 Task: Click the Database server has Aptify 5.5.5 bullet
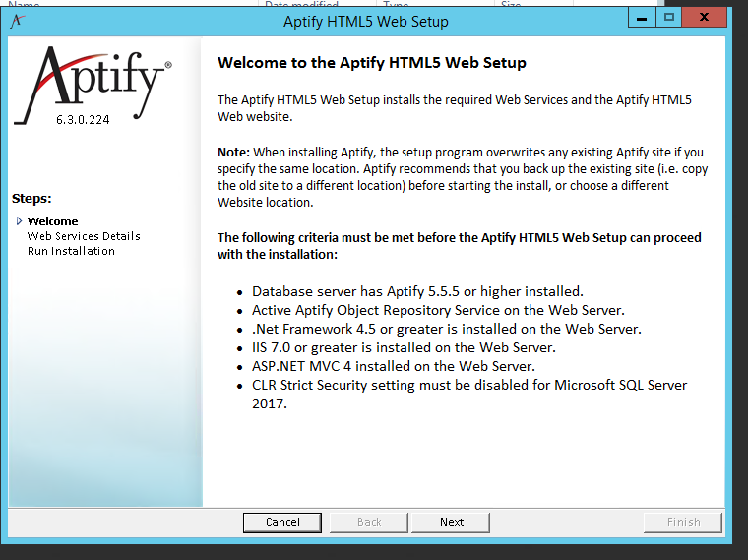point(417,291)
